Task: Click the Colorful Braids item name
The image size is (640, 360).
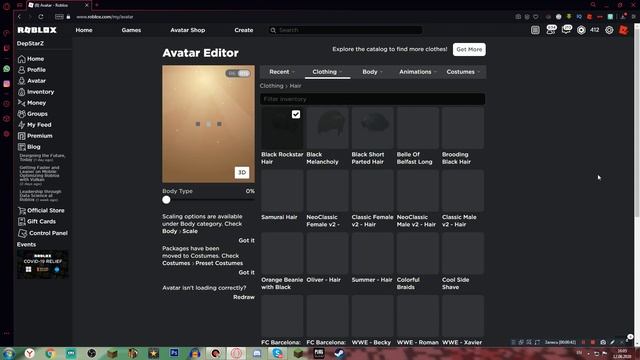Action: pos(408,284)
